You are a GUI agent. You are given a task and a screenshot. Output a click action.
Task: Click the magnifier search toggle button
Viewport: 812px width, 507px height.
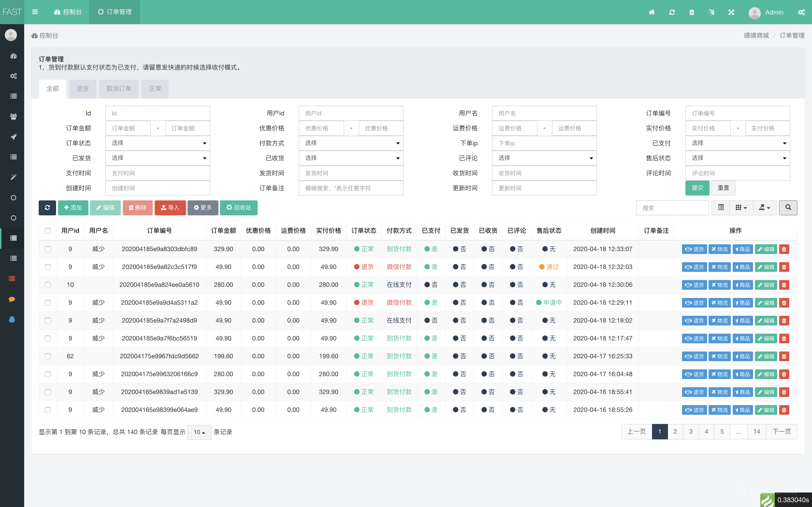click(788, 208)
